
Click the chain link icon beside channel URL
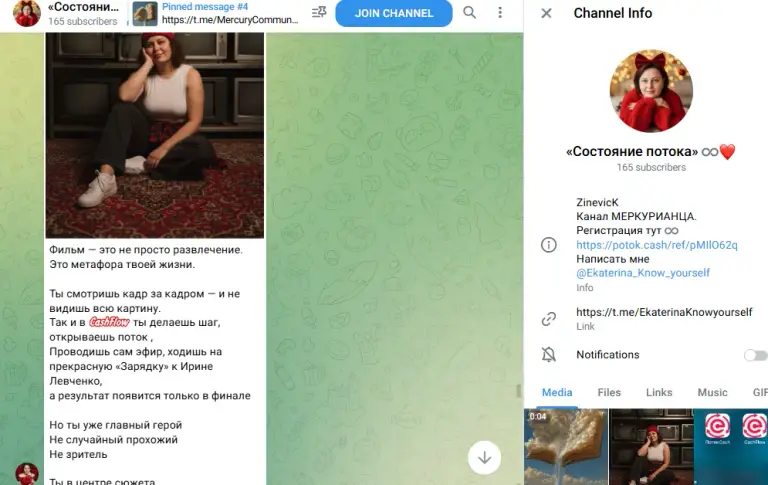click(x=549, y=319)
